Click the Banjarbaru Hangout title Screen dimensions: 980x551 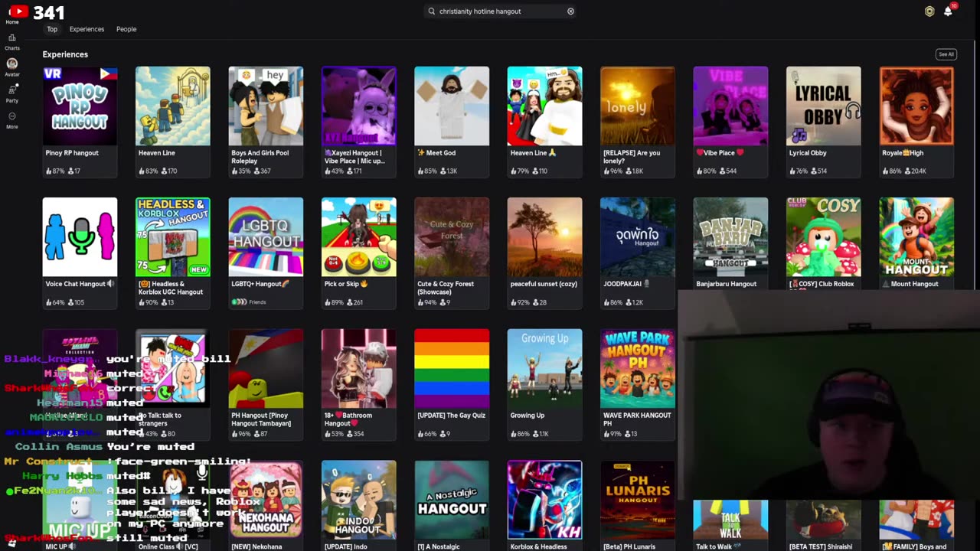coord(727,284)
